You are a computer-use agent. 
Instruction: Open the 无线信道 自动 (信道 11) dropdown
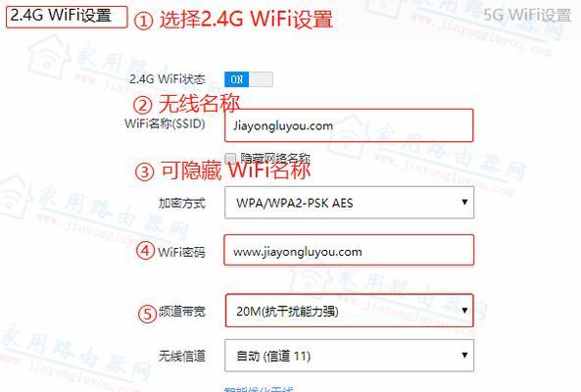pyautogui.click(x=349, y=356)
